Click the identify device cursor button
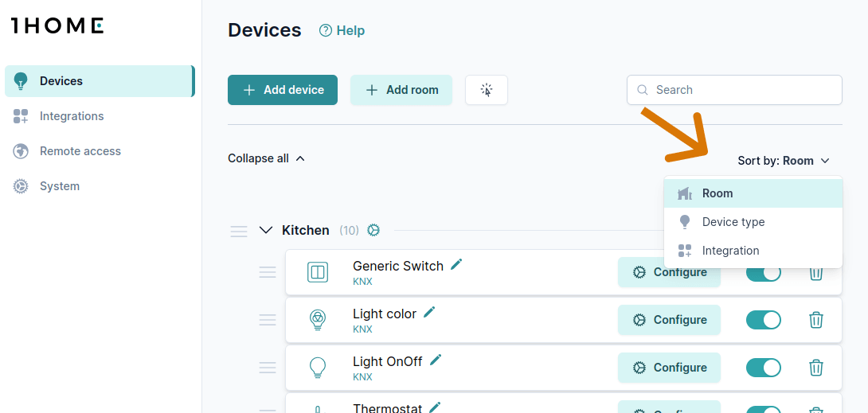 (x=487, y=90)
